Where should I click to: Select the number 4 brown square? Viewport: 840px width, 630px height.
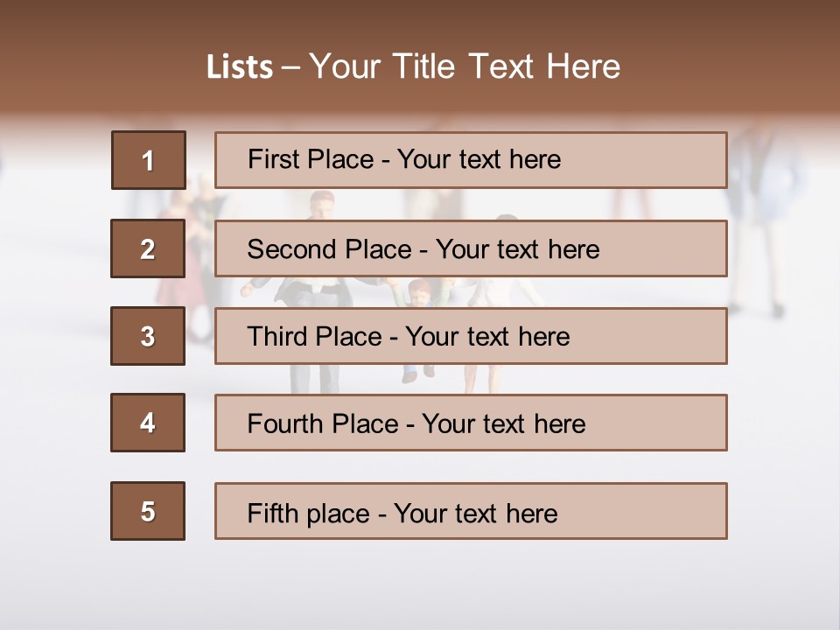click(x=148, y=423)
